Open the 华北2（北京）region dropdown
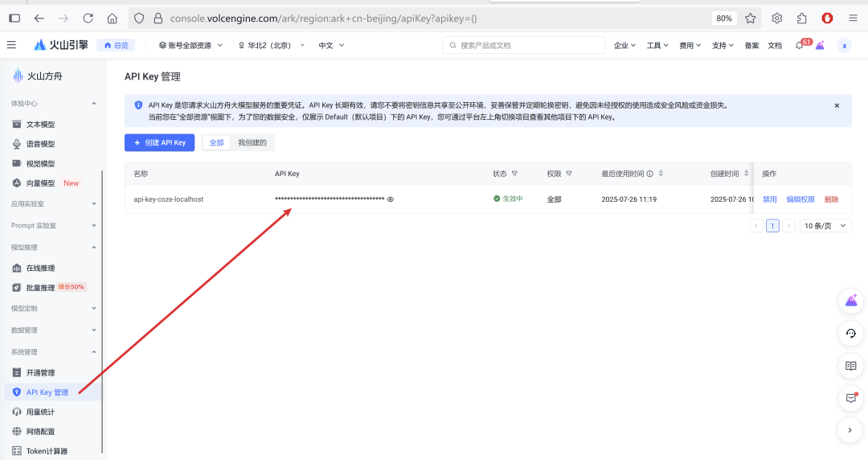868x460 pixels. 272,46
